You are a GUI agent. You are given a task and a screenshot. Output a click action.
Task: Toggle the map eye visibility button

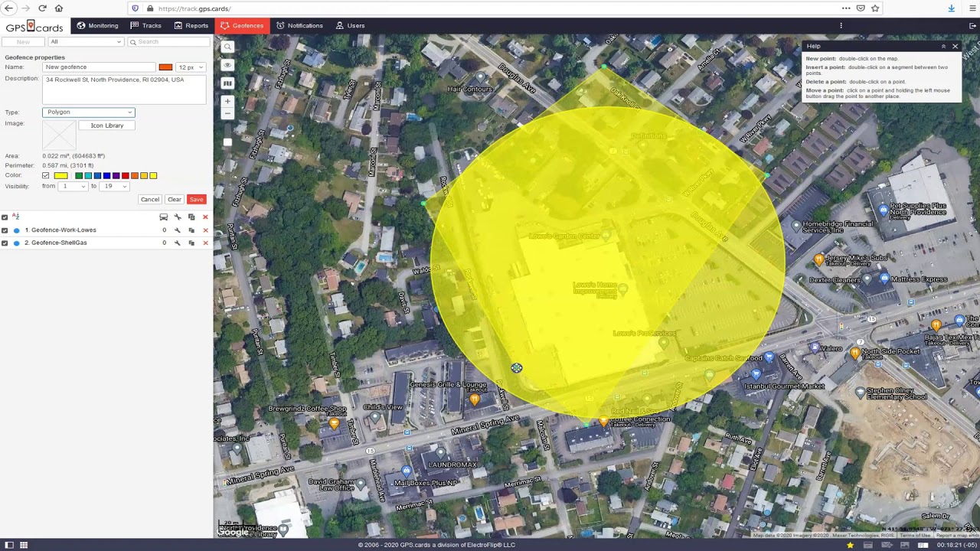tap(227, 65)
